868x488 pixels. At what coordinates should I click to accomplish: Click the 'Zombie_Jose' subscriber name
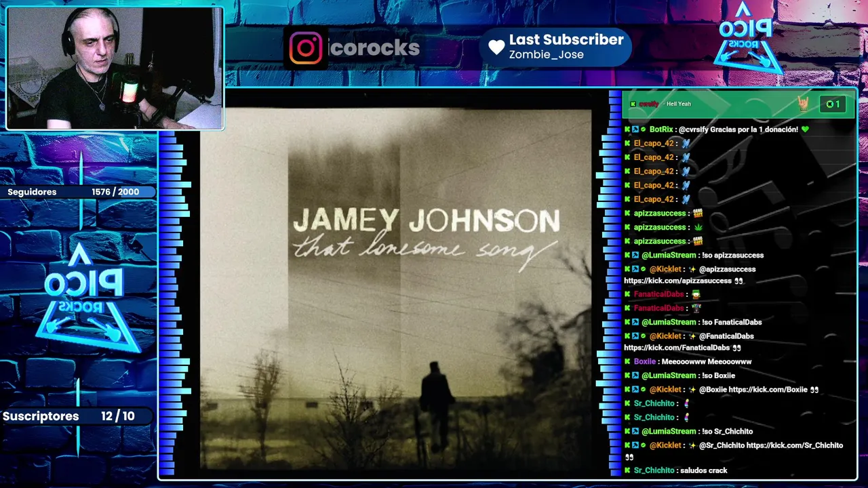point(546,55)
